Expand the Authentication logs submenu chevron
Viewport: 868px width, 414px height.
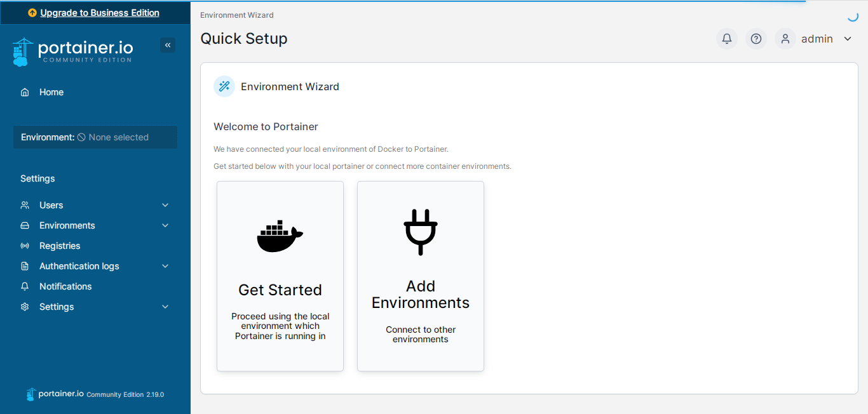click(x=165, y=266)
